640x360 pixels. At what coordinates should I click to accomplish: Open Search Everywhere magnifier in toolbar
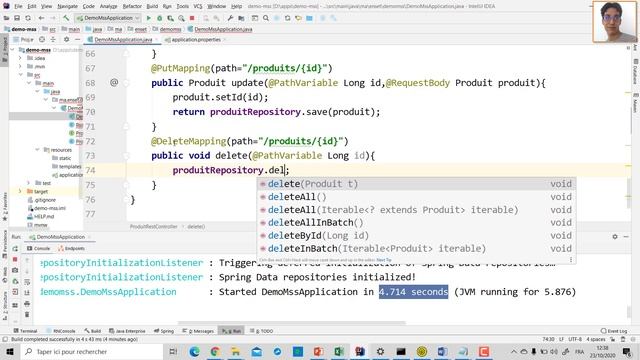click(266, 18)
